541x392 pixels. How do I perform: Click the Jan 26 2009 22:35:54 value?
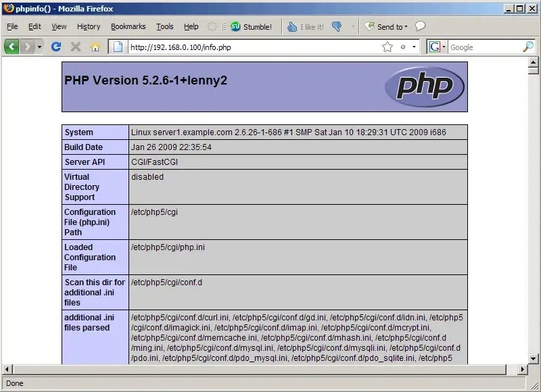tap(171, 147)
